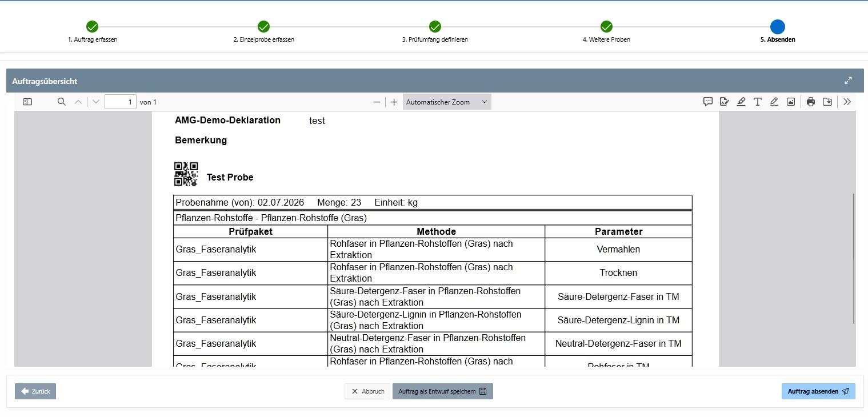Click the Auftrag absenden button

818,391
